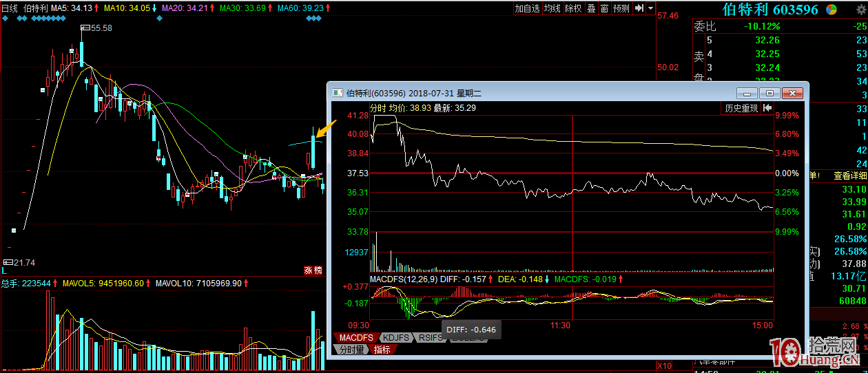Click the 21.74 low price marker on K-line
The width and height of the screenshot is (868, 373).
pyautogui.click(x=19, y=263)
